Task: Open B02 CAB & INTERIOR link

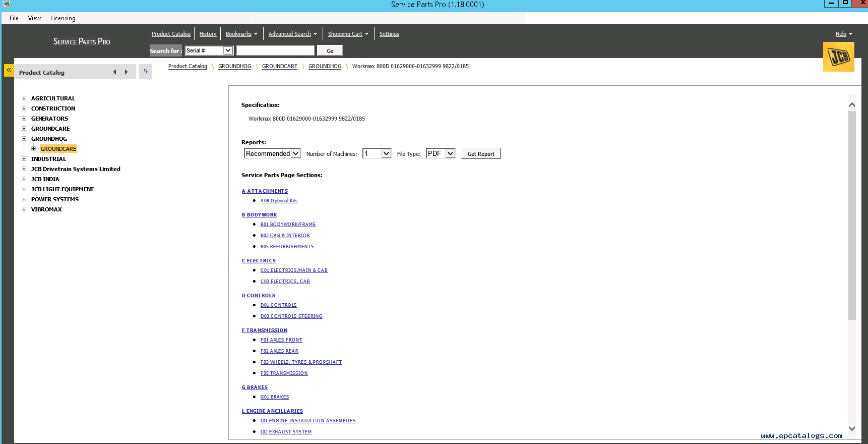Action: coord(285,236)
